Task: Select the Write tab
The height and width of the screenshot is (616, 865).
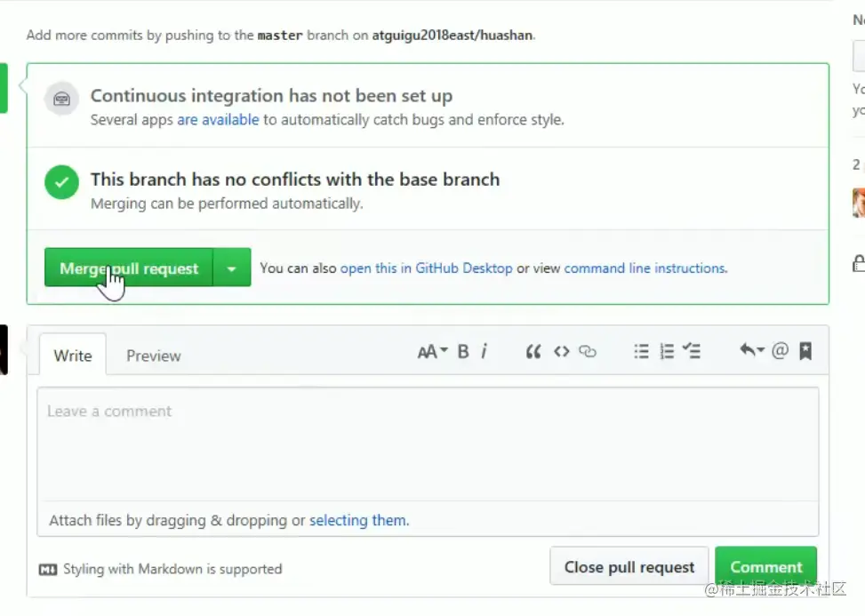Action: pos(73,356)
